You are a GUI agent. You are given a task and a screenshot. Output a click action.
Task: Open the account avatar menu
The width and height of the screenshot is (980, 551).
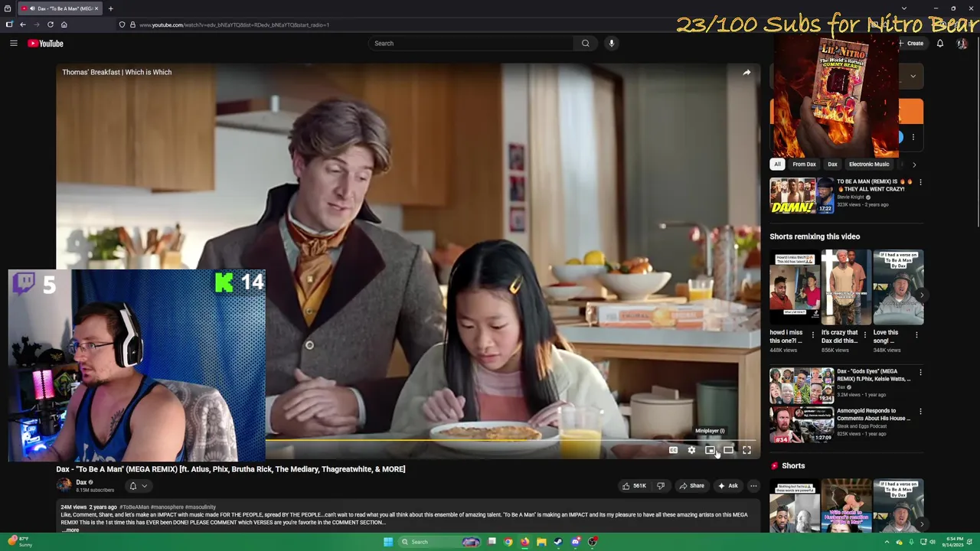click(x=962, y=44)
